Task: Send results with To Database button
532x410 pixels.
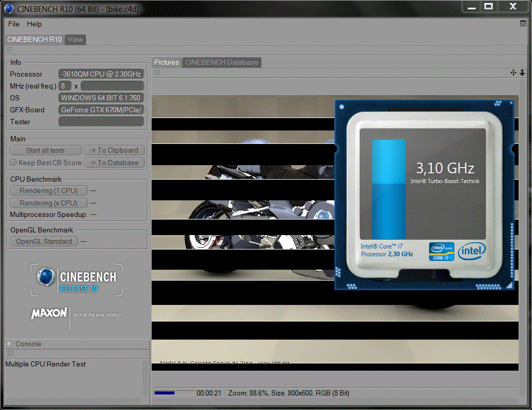Action: click(x=114, y=163)
